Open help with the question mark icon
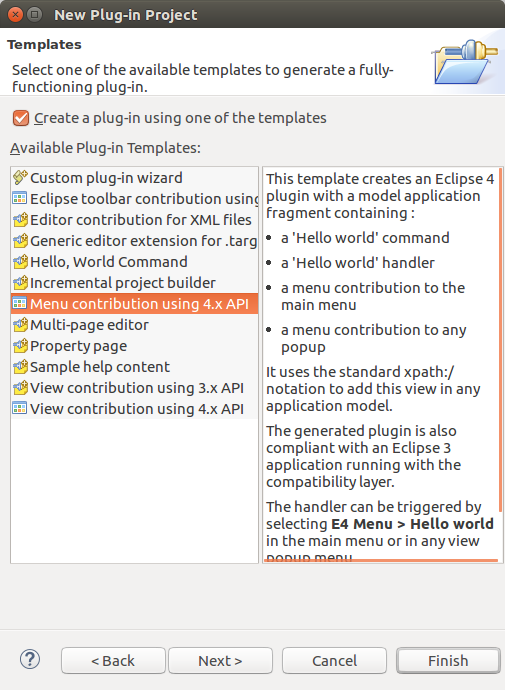The height and width of the screenshot is (690, 505). (30, 659)
